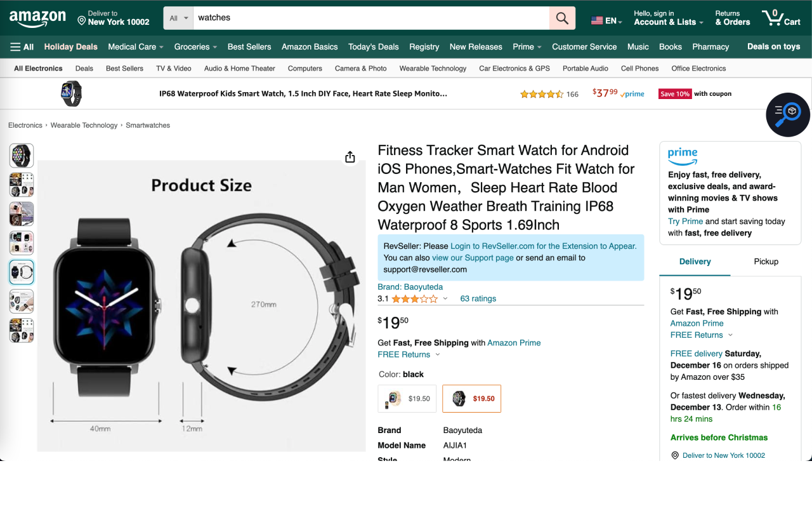The height and width of the screenshot is (508, 812).
Task: Click the share icon above product image
Action: 350,157
